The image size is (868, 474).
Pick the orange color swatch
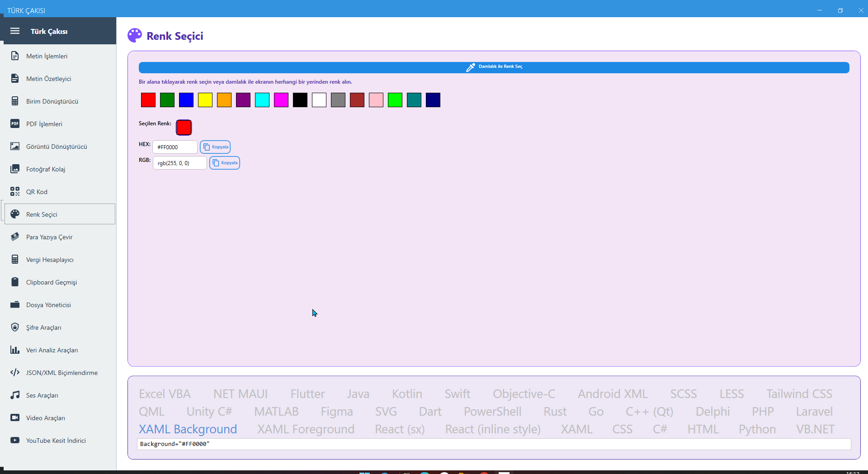point(224,100)
